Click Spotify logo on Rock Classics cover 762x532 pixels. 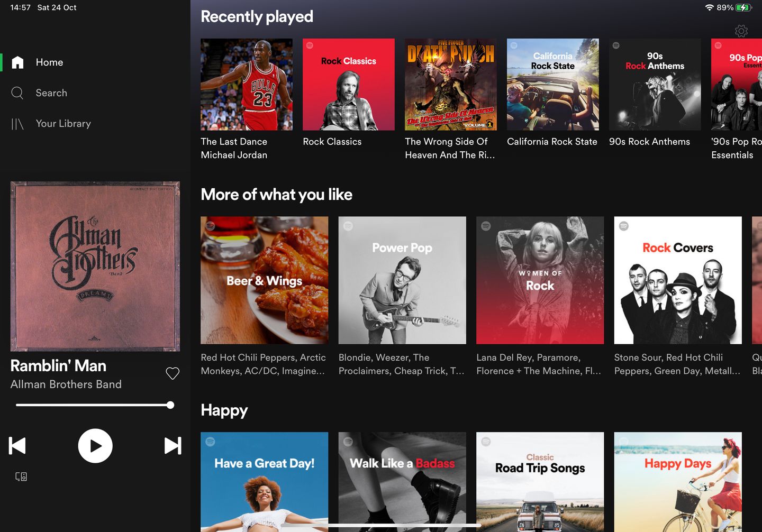(x=310, y=45)
